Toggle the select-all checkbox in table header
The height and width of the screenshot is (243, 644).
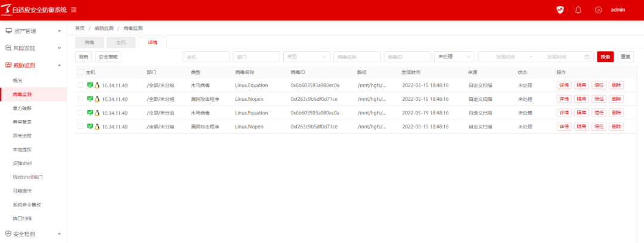point(80,72)
